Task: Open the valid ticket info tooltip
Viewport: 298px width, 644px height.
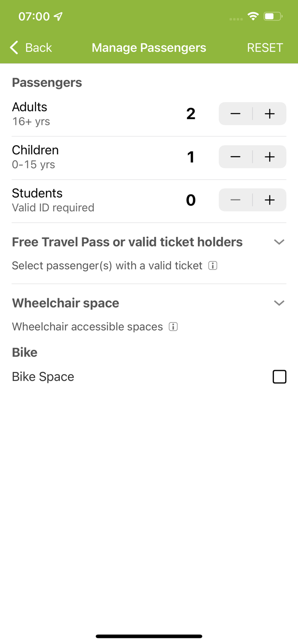Action: point(212,265)
